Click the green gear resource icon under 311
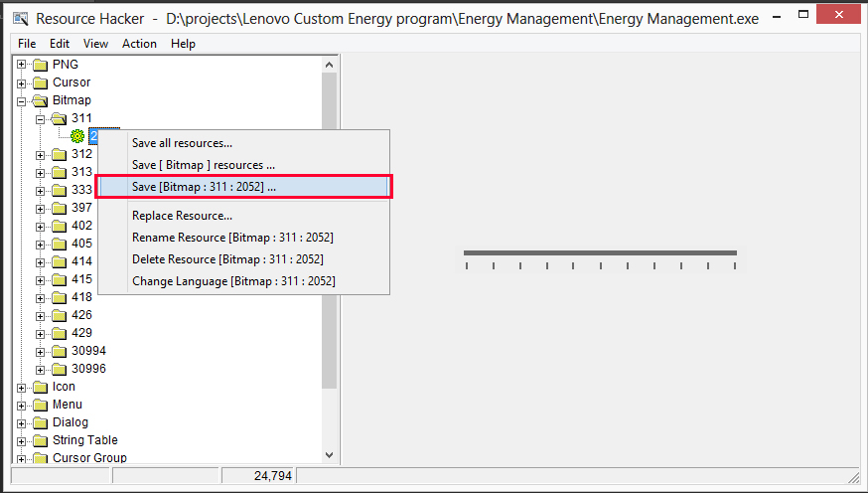The height and width of the screenshot is (493, 868). pyautogui.click(x=77, y=136)
